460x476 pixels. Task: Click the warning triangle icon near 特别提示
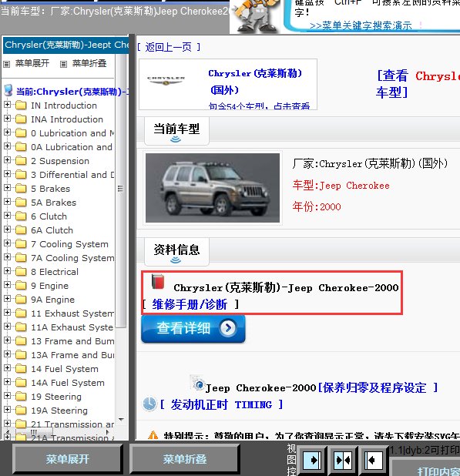[x=153, y=435]
